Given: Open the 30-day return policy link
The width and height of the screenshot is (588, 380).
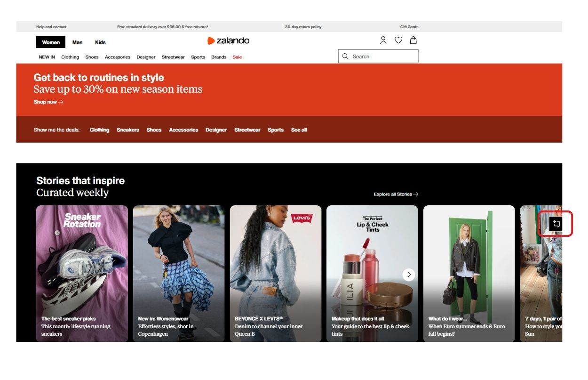Looking at the screenshot, I should (x=303, y=27).
